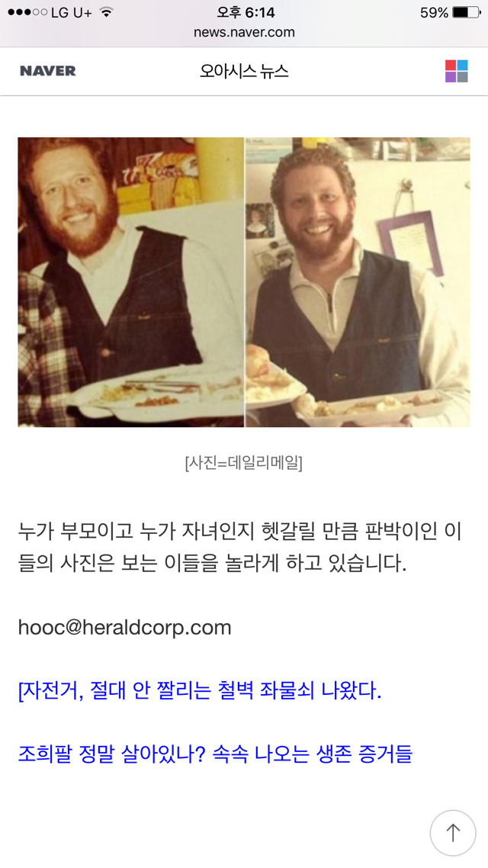Open the 자전거 철벽 좌물쇠 article link
The width and height of the screenshot is (488, 868).
200,691
